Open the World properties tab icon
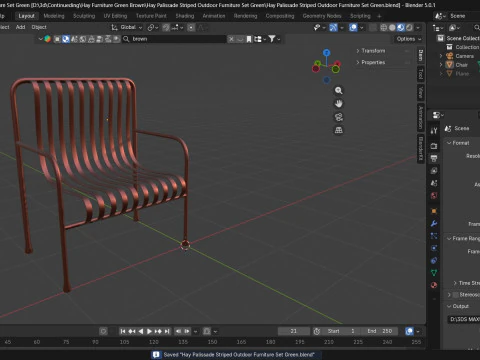Image resolution: width=480 pixels, height=360 pixels. point(434,195)
